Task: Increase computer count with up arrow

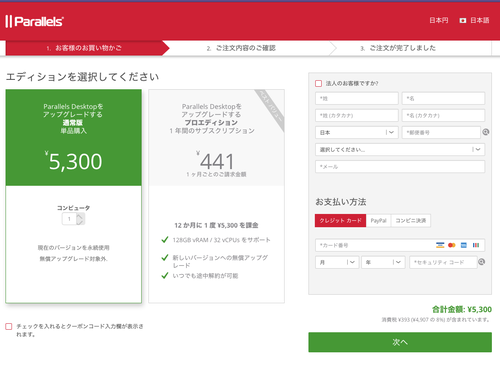Action: pos(80,216)
